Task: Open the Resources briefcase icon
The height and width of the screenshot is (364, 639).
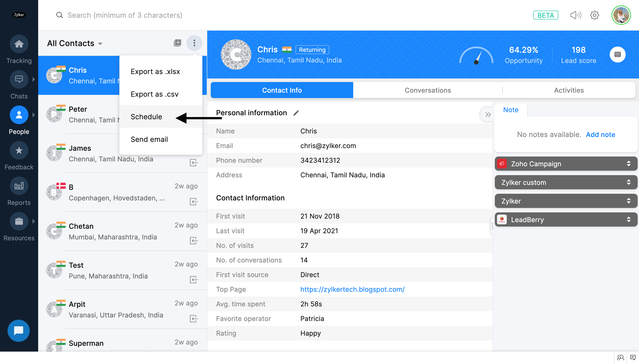Action: [19, 221]
